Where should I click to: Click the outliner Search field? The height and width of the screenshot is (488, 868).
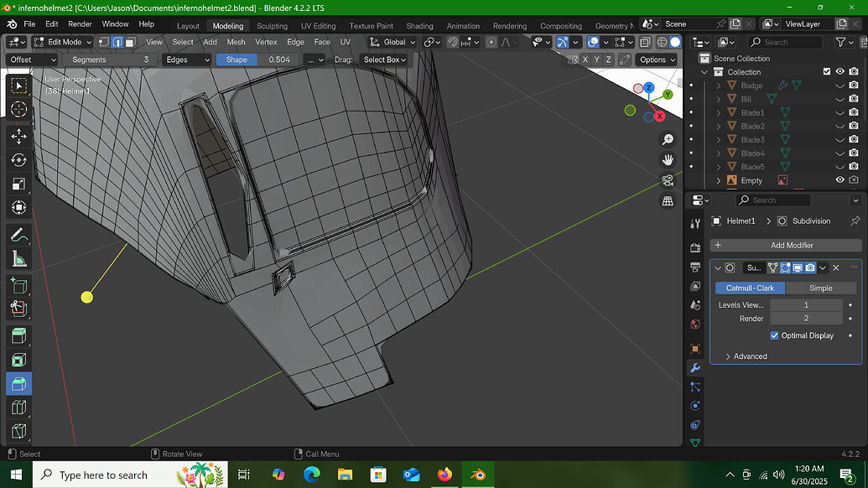(x=784, y=42)
